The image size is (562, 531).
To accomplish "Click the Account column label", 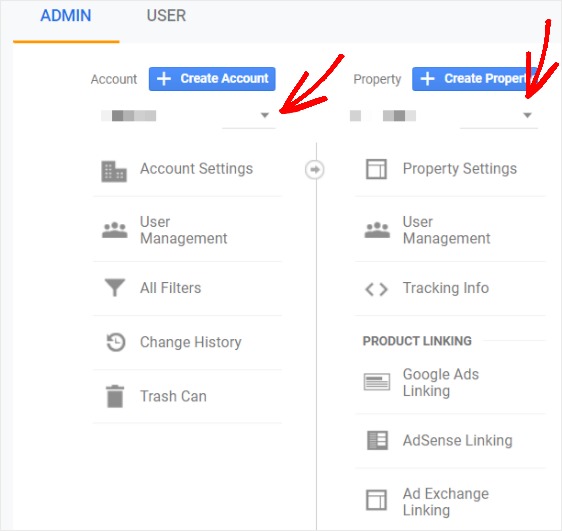I will click(114, 79).
